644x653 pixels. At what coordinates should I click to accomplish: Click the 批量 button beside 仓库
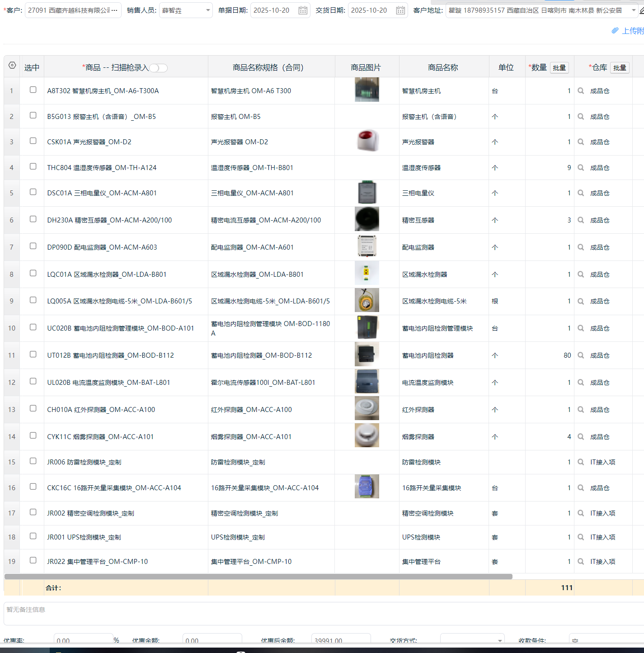pyautogui.click(x=620, y=68)
